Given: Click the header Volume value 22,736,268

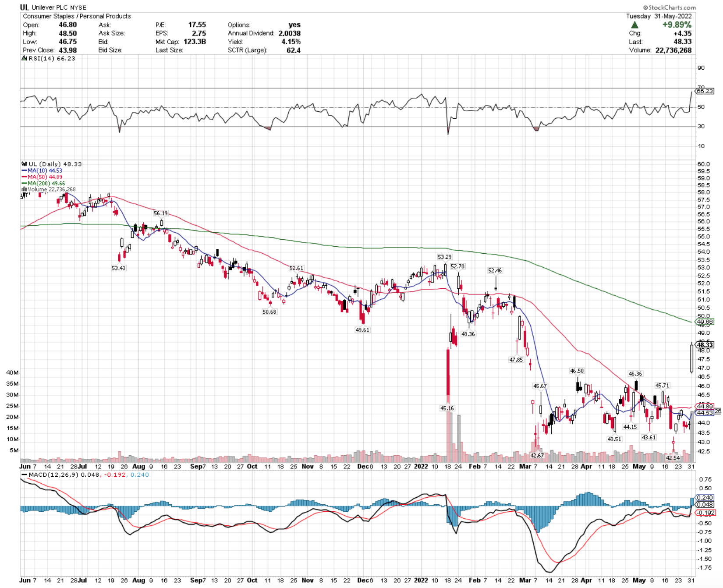Looking at the screenshot, I should coord(673,50).
